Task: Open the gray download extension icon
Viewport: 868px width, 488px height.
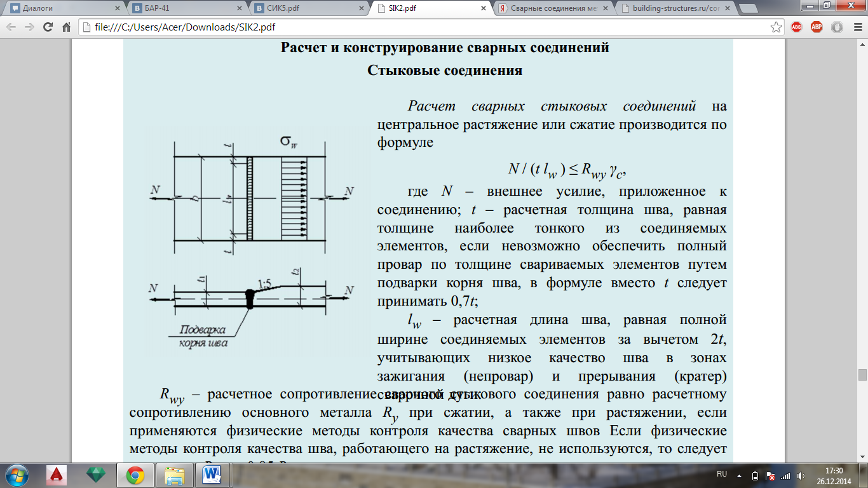Action: (x=837, y=27)
